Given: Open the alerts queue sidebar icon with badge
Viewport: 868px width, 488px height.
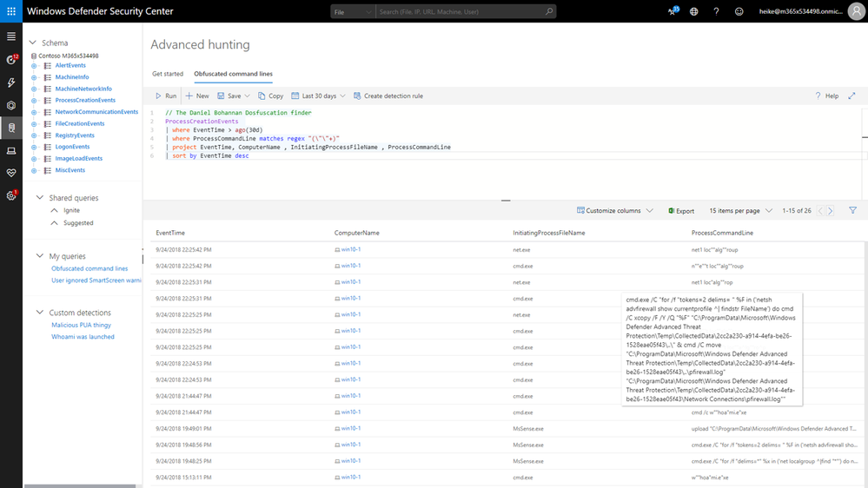Looking at the screenshot, I should coord(11,60).
